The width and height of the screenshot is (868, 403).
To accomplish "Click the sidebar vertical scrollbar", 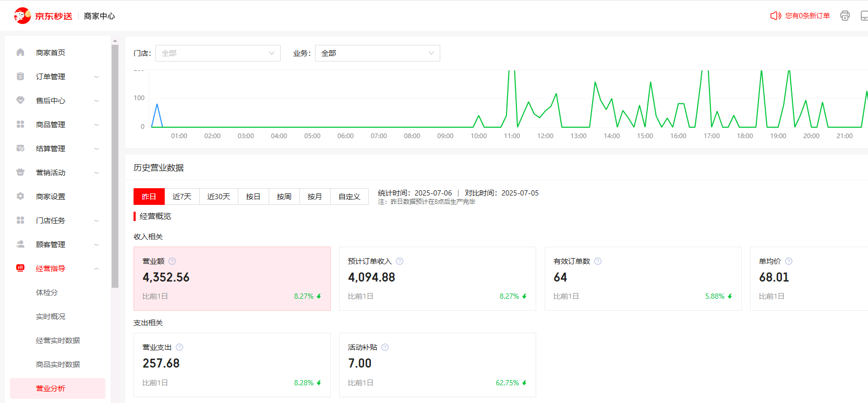I will [x=115, y=166].
